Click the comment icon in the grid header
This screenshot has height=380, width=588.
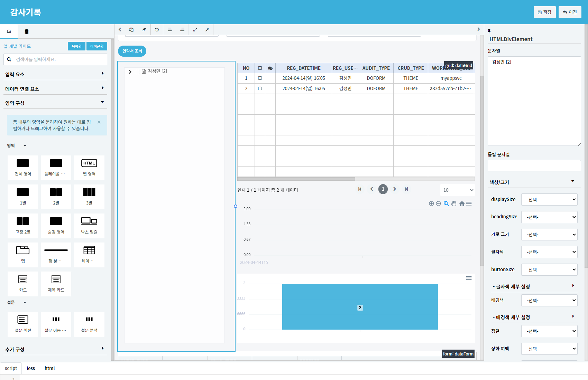pos(270,68)
